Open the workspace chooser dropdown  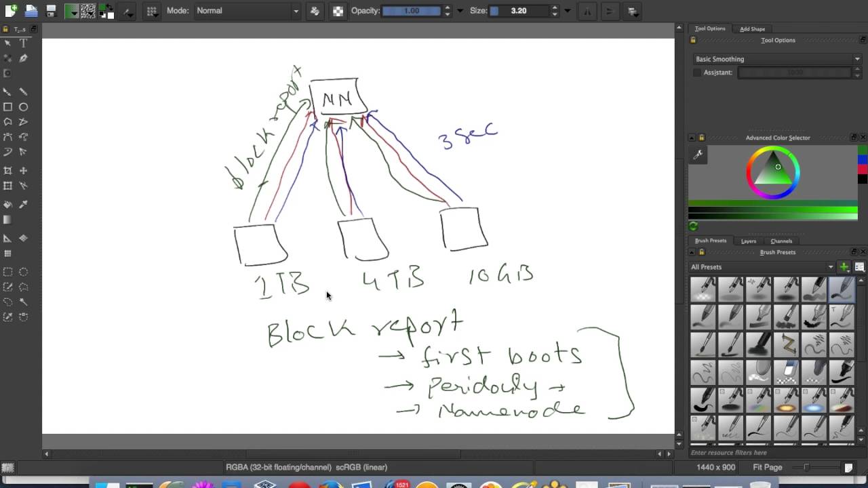632,11
